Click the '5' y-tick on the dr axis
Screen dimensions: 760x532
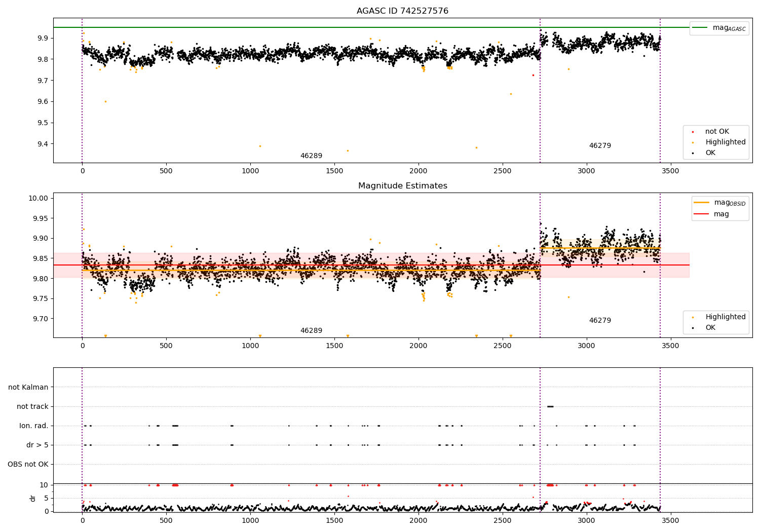[47, 499]
